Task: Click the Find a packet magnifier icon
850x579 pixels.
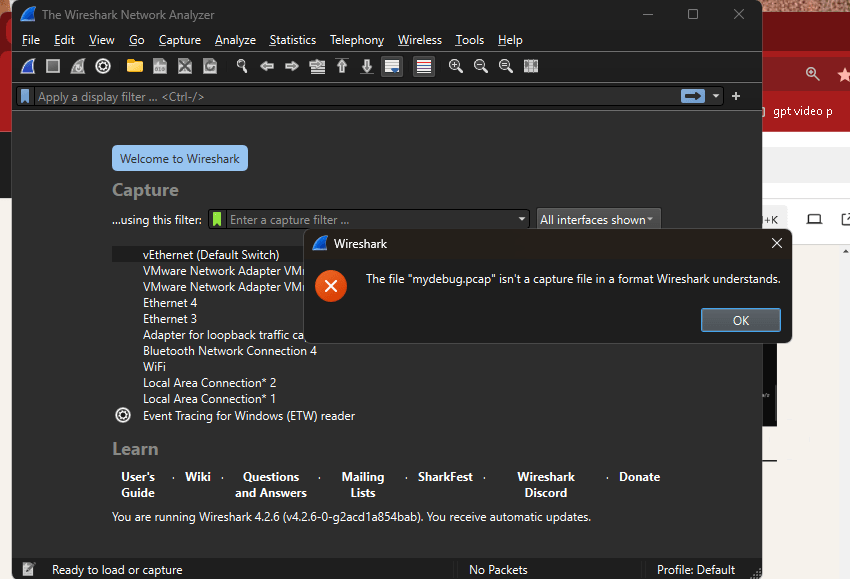Action: [242, 66]
